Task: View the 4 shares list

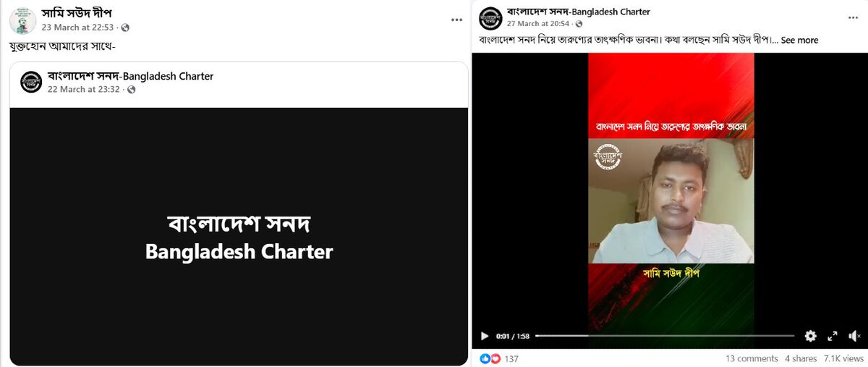Action: (801, 358)
